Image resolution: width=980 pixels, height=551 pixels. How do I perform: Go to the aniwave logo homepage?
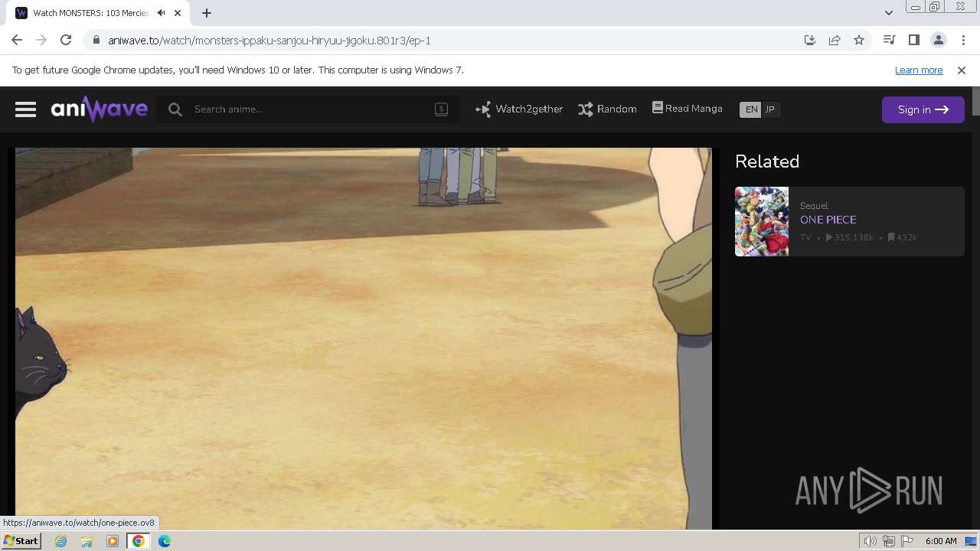[100, 109]
